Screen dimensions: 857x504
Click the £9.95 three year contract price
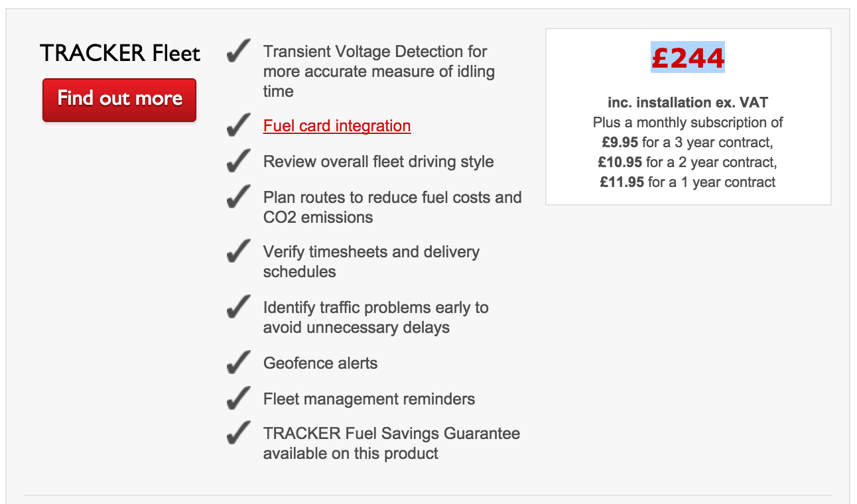click(x=620, y=143)
